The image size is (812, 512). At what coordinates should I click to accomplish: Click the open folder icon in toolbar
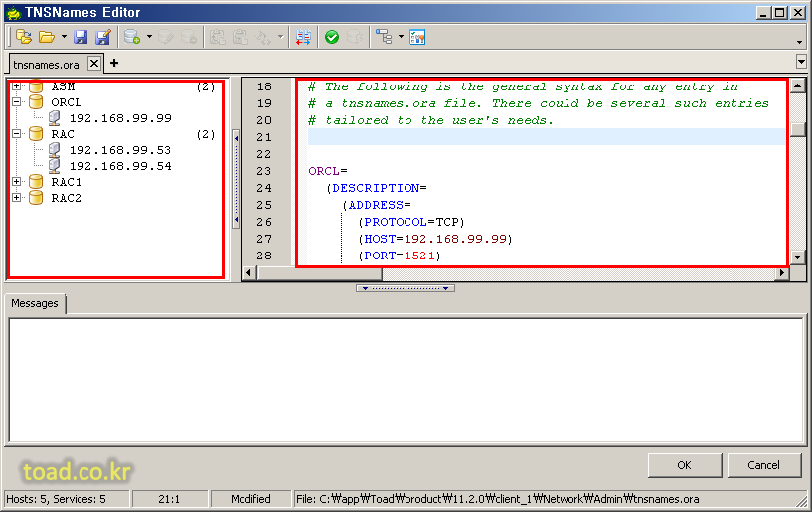pyautogui.click(x=47, y=37)
